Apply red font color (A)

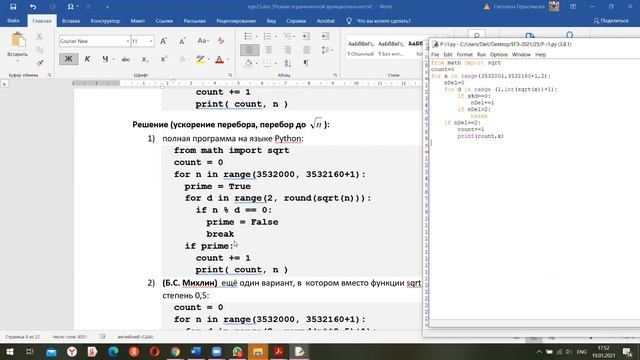tap(219, 60)
